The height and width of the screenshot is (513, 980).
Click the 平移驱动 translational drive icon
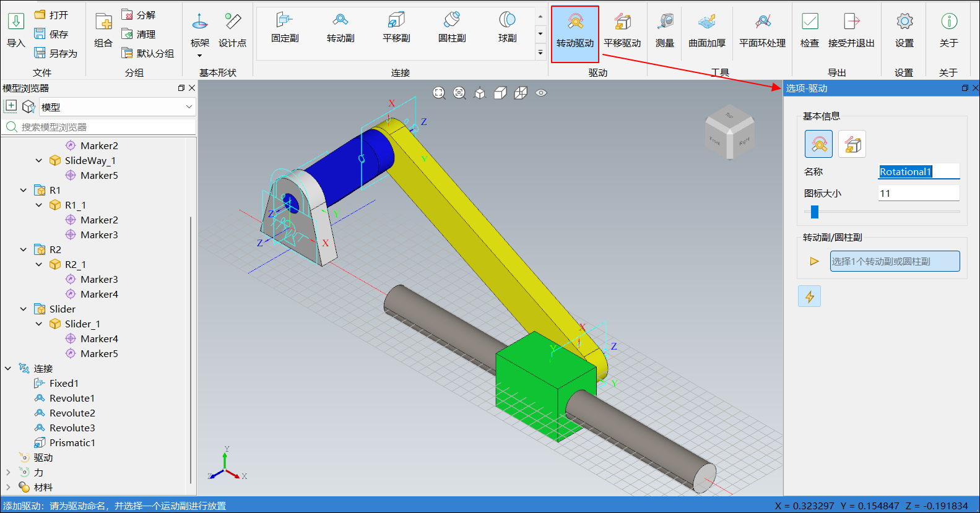[x=622, y=32]
